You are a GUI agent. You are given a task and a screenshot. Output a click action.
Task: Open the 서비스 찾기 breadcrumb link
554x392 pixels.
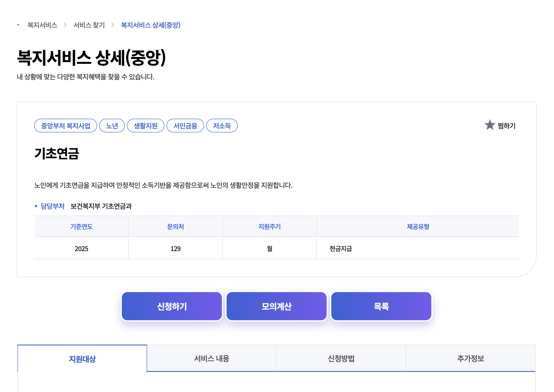89,25
